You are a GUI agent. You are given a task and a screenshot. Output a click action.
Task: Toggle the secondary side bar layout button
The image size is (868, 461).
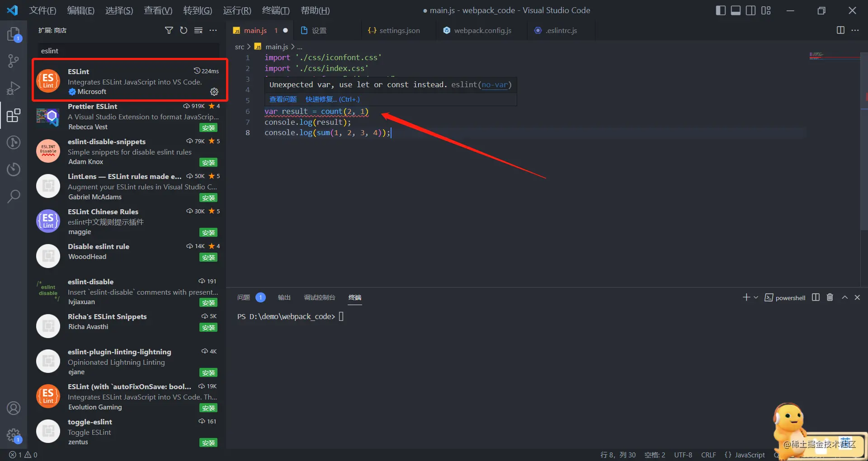point(751,10)
